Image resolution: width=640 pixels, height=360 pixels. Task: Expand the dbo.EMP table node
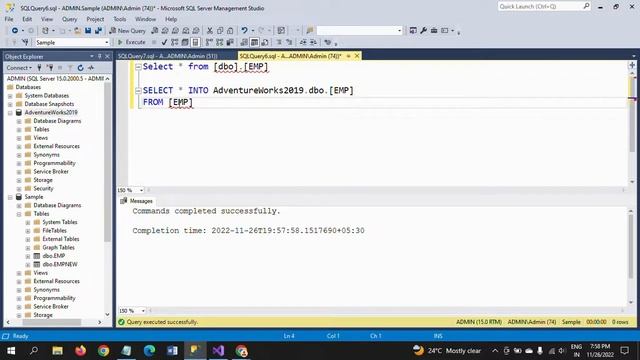(28, 256)
